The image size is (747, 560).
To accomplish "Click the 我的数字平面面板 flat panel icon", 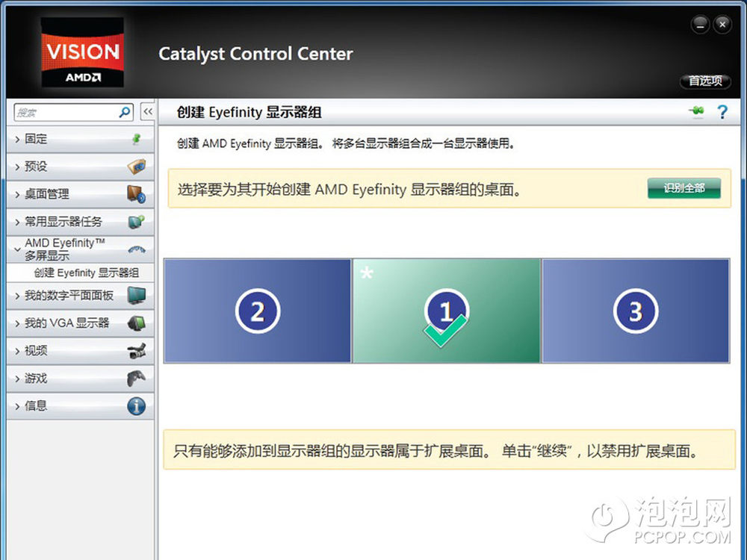I will pyautogui.click(x=137, y=295).
